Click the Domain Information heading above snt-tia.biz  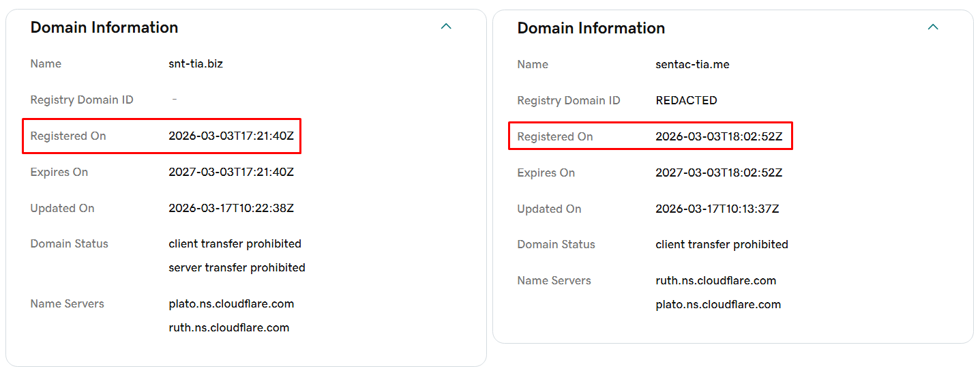click(104, 27)
